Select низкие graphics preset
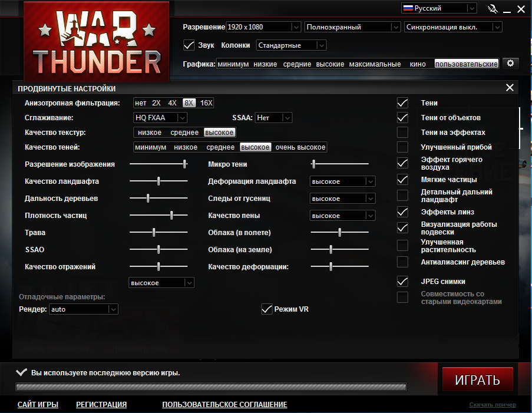 point(265,64)
